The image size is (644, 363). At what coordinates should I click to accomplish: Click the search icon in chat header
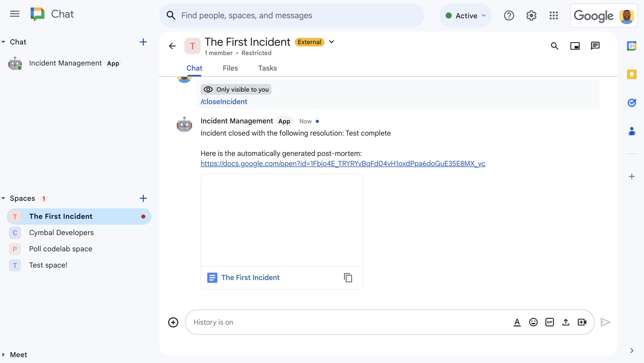[x=555, y=46]
